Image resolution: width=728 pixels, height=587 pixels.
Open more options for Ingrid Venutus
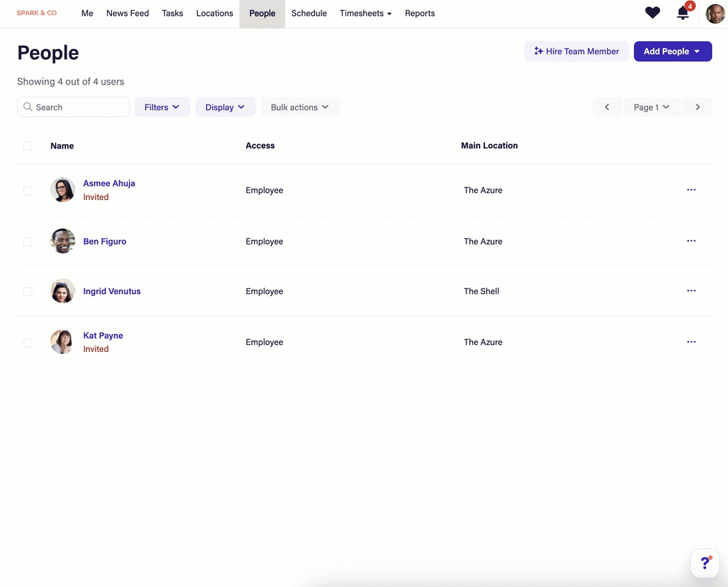(691, 291)
